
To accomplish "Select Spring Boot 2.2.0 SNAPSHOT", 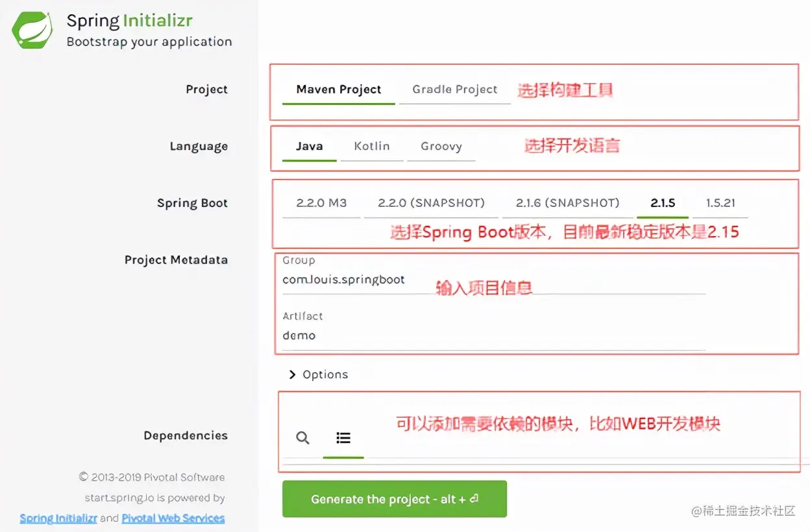I will tap(431, 202).
